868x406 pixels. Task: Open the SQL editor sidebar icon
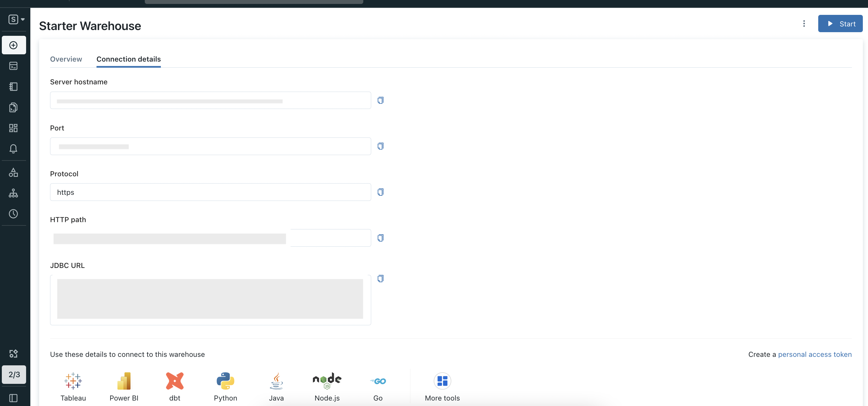(x=13, y=66)
